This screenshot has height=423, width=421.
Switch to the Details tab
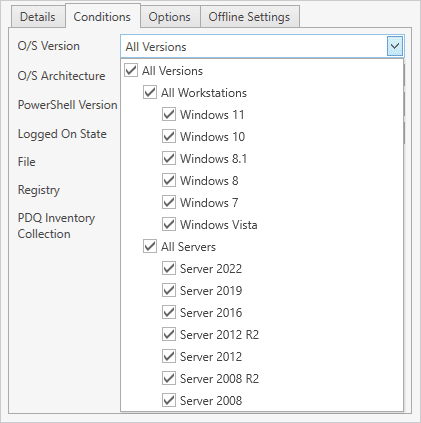pos(38,17)
